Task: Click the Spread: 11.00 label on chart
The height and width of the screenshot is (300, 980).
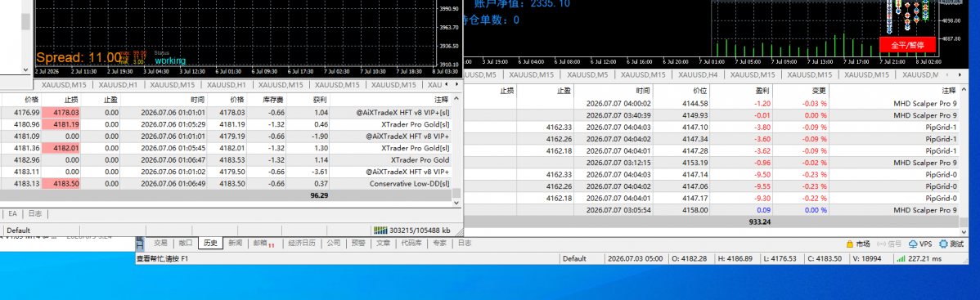Action: pyautogui.click(x=79, y=57)
